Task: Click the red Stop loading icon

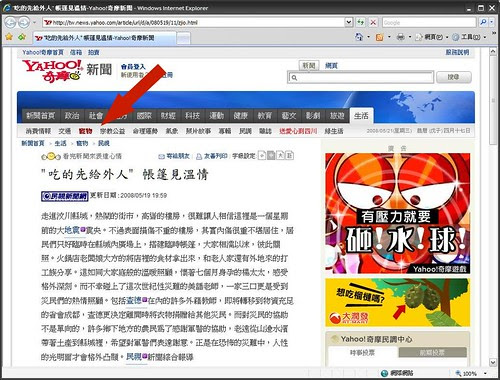Action: pyautogui.click(x=373, y=23)
